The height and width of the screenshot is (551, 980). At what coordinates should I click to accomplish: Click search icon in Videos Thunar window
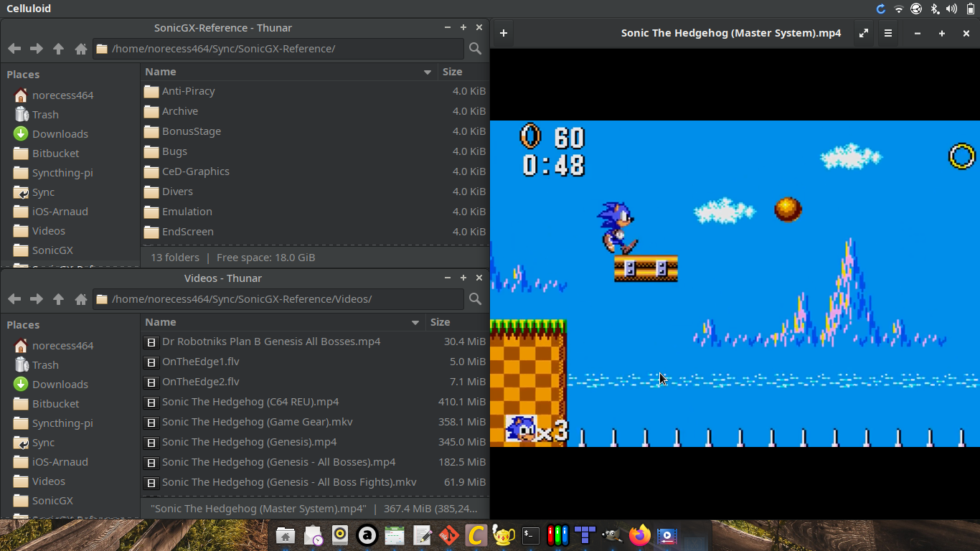[475, 299]
